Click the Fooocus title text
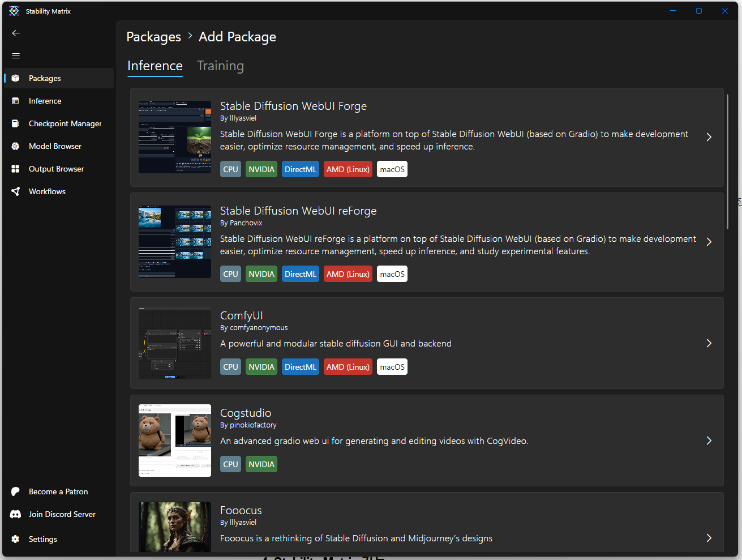742x560 pixels. (241, 510)
